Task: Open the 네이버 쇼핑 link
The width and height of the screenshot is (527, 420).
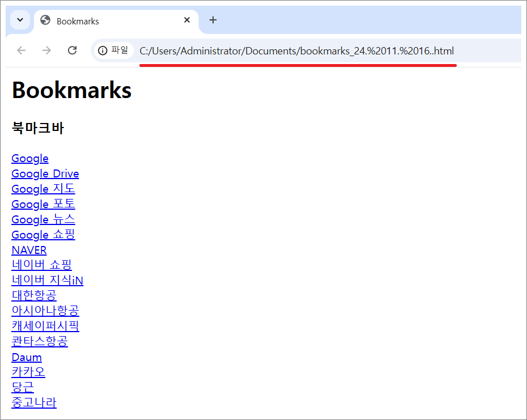Action: pyautogui.click(x=42, y=265)
